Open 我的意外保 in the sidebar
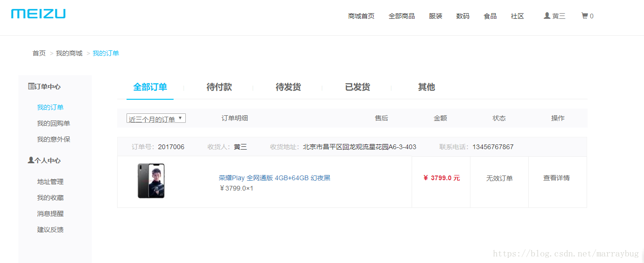Viewport: 644px width, 263px height. point(54,139)
